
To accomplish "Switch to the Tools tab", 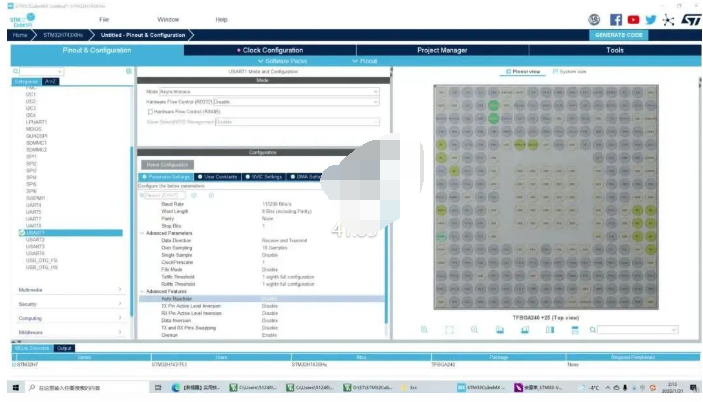I will pyautogui.click(x=615, y=50).
